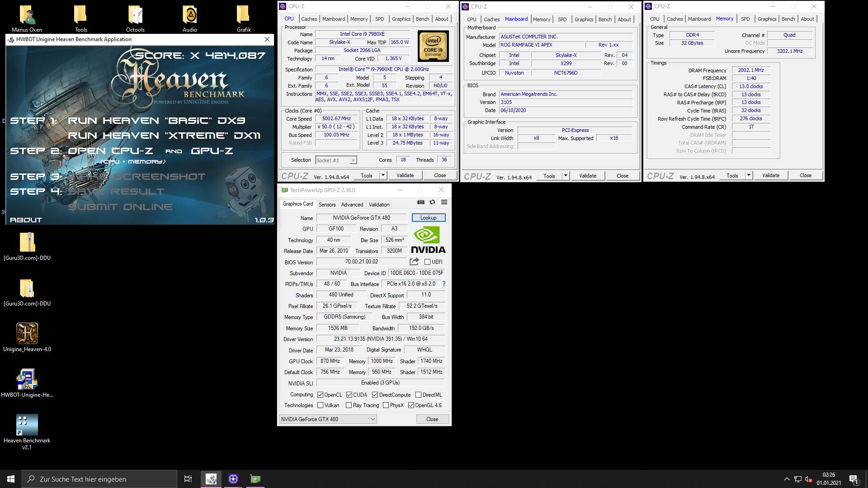This screenshot has width=868, height=488.
Task: Click the network tray icon
Action: 798,479
